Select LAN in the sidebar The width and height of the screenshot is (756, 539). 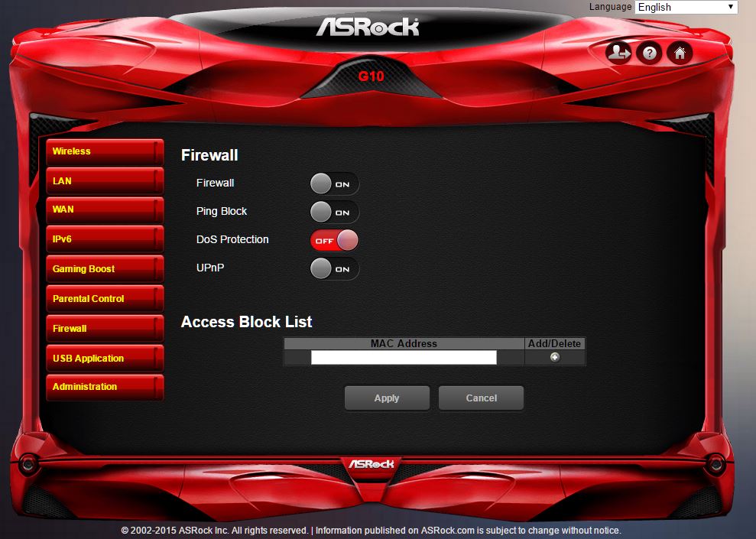tap(104, 181)
